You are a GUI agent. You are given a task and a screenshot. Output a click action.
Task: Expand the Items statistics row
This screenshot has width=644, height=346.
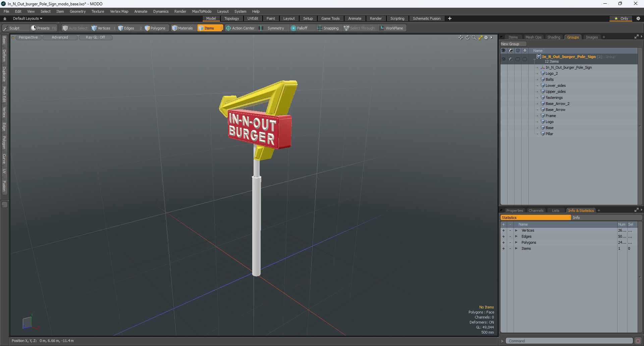click(x=516, y=248)
